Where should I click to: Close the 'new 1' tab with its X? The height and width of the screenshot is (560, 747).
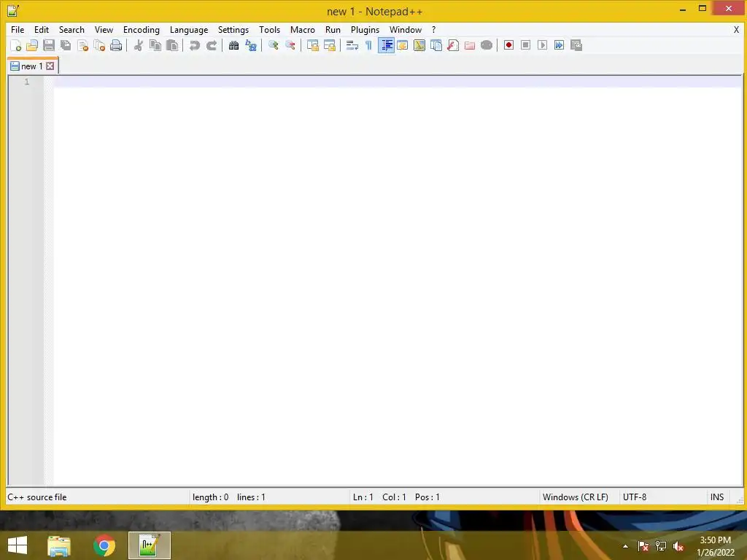point(50,66)
